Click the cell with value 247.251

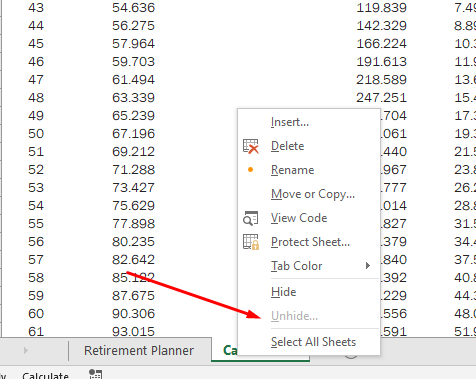click(x=382, y=98)
